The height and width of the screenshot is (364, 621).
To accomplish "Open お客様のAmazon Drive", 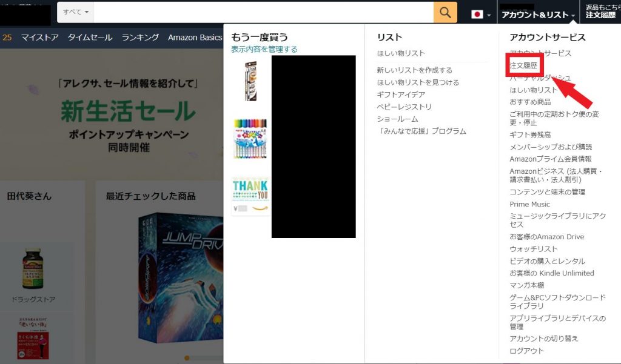I will [x=546, y=237].
